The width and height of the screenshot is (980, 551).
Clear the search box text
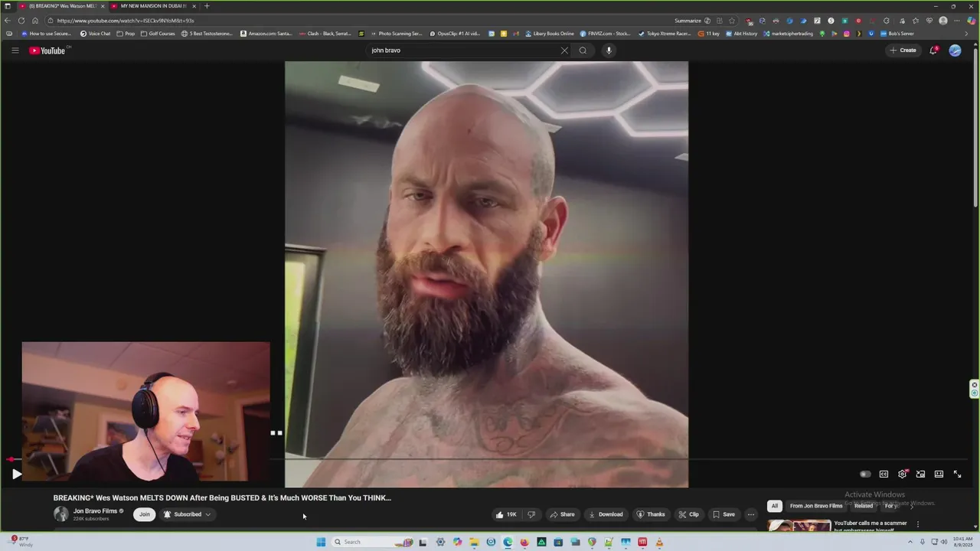click(x=564, y=51)
